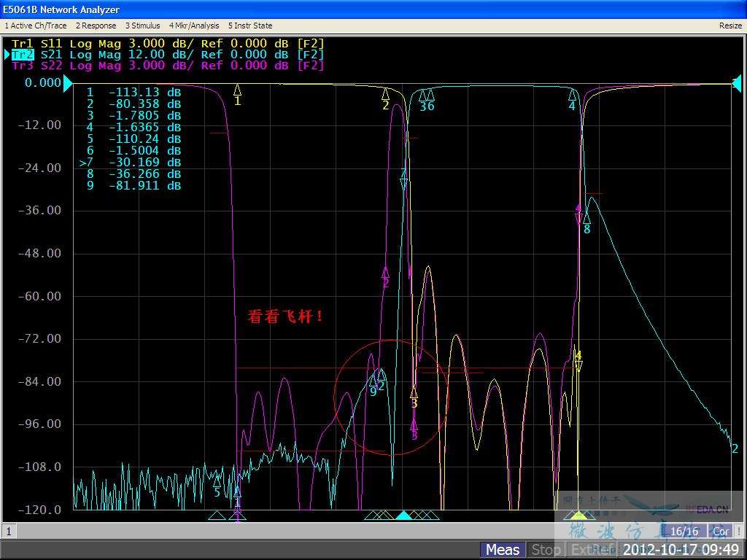Open the Stimulus menu
The height and width of the screenshot is (560, 747).
point(142,26)
